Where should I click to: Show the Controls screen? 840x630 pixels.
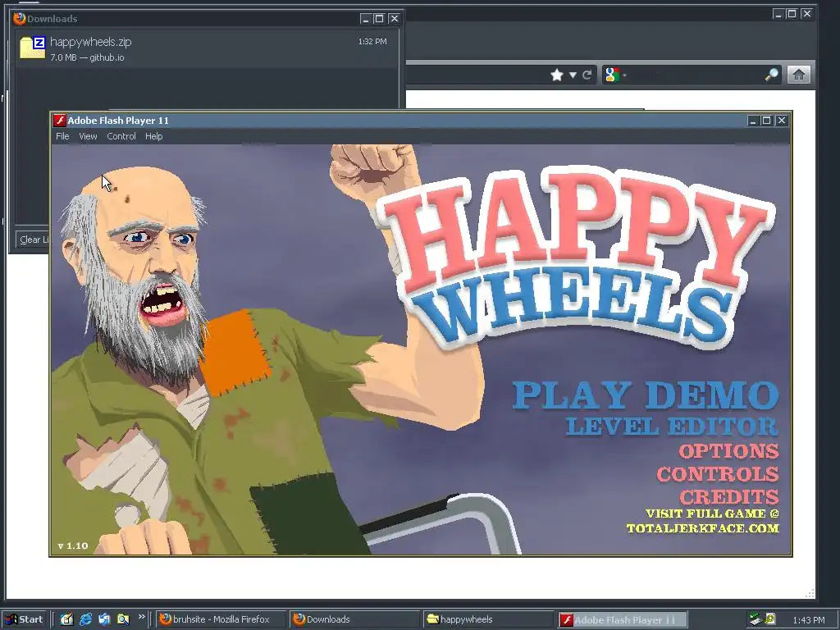(717, 474)
